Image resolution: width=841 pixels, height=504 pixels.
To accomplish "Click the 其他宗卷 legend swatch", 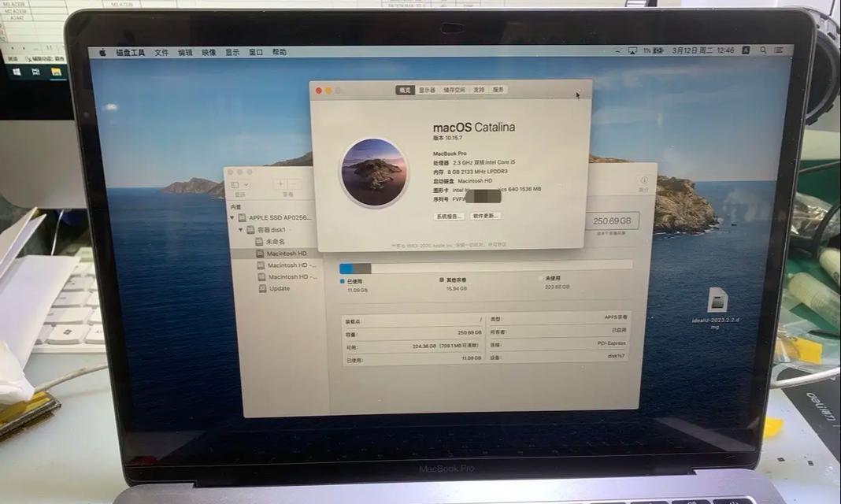I will pos(442,280).
